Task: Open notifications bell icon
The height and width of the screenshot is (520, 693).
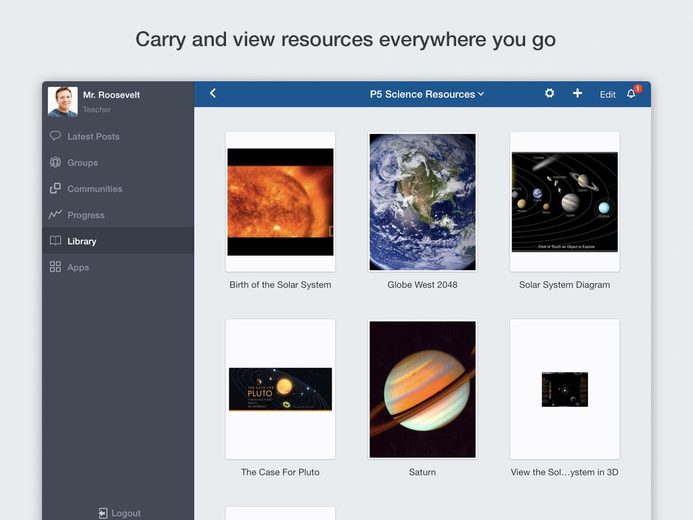Action: 631,94
